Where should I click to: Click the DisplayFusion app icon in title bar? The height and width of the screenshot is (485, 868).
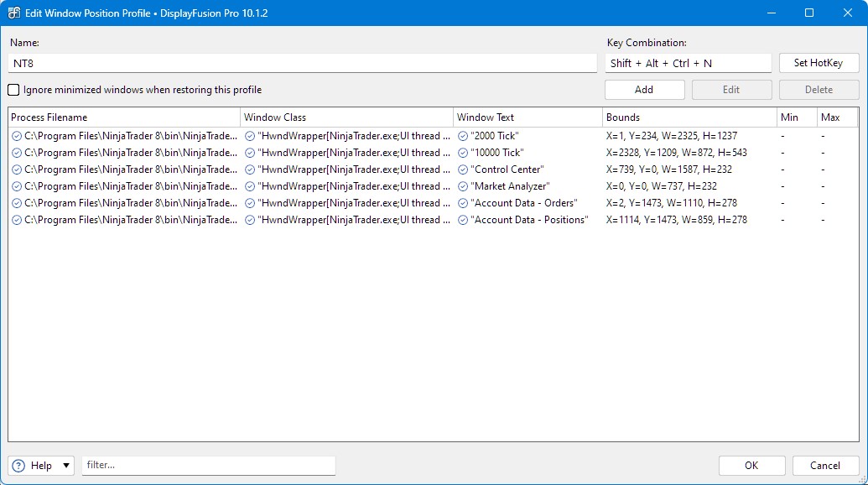pyautogui.click(x=14, y=13)
